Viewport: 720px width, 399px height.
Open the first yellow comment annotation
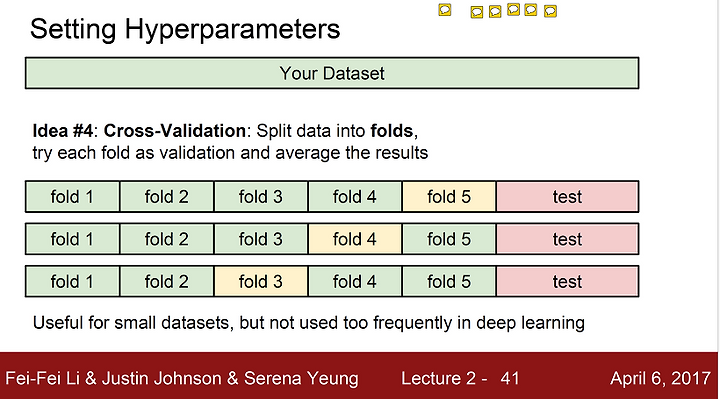444,10
